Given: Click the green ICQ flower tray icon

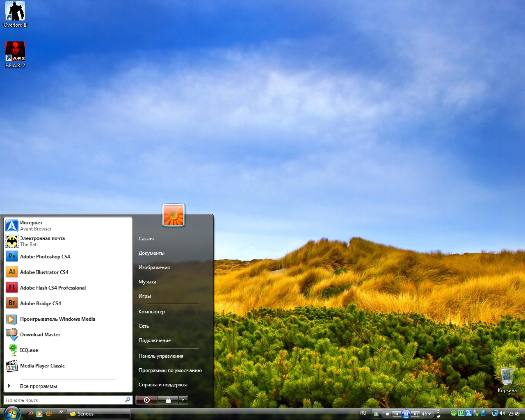Looking at the screenshot, I should pos(454,413).
